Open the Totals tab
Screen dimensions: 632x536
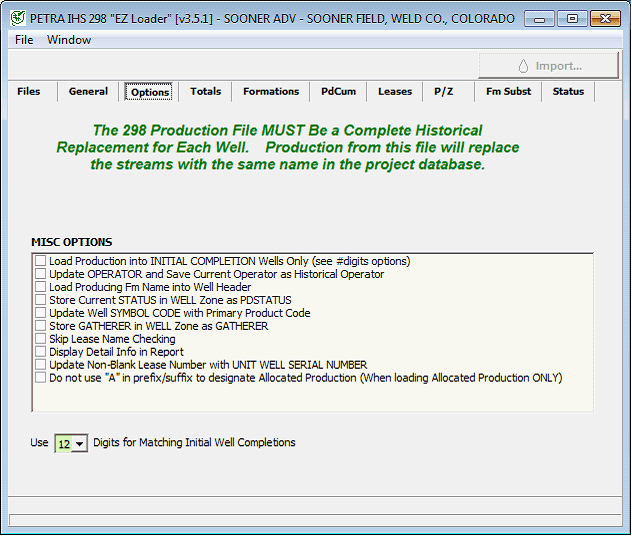tap(205, 91)
